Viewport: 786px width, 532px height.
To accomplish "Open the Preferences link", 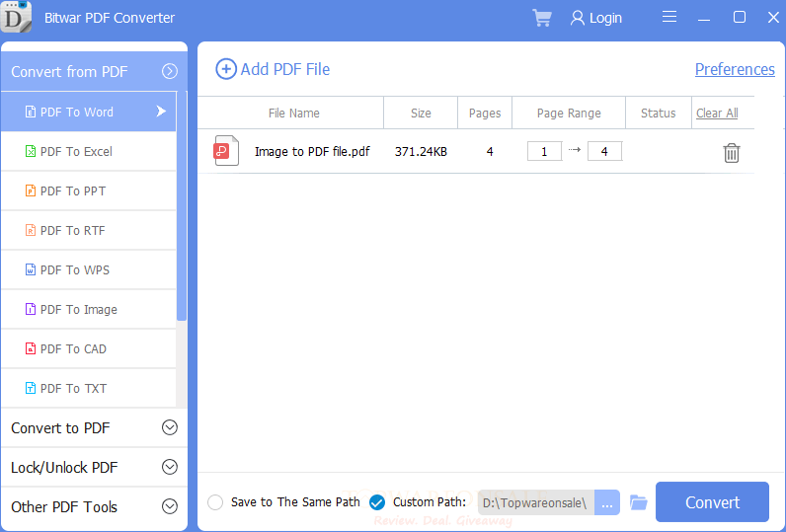I will coord(735,69).
